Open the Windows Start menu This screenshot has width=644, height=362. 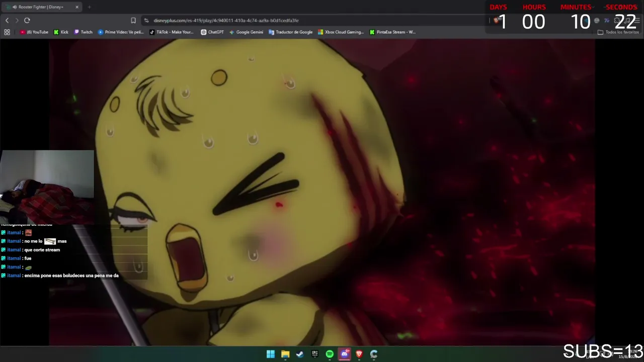271,354
